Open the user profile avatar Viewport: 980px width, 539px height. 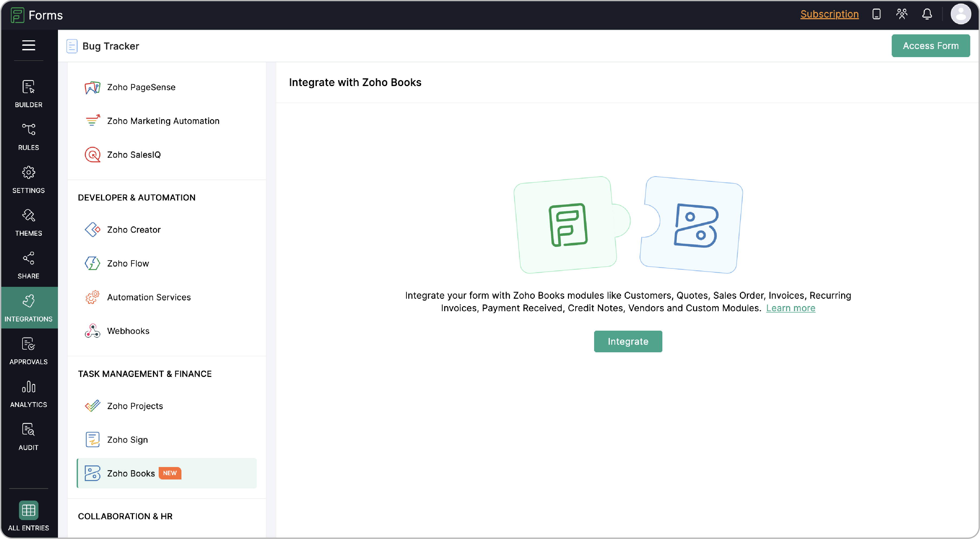(961, 14)
